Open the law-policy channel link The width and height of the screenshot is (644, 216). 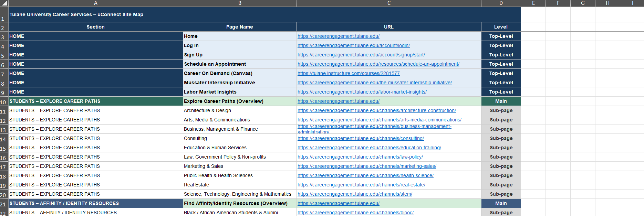tap(360, 157)
